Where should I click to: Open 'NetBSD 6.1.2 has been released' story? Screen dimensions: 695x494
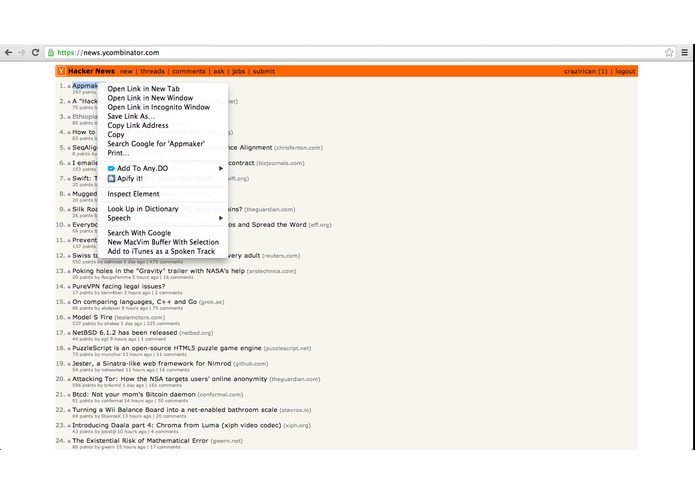pyautogui.click(x=125, y=332)
